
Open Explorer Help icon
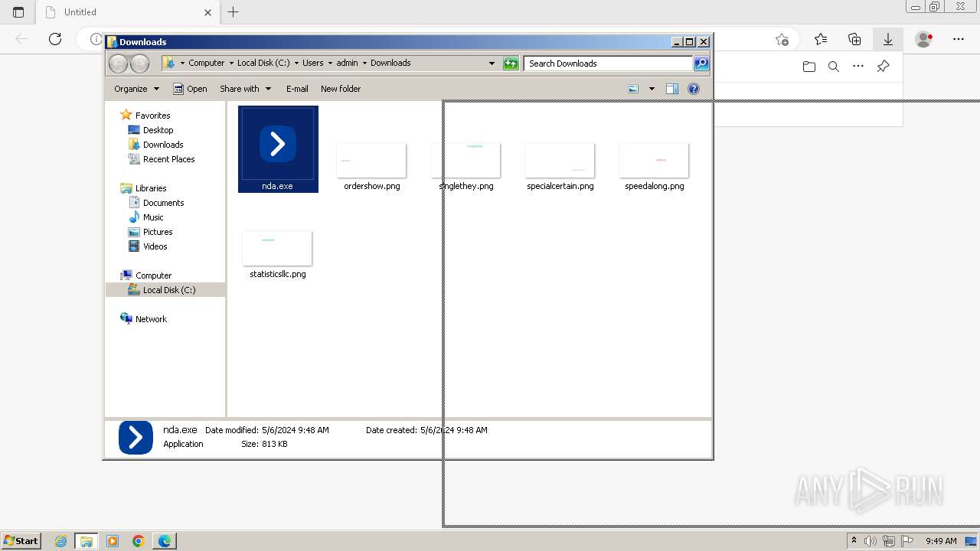point(694,89)
